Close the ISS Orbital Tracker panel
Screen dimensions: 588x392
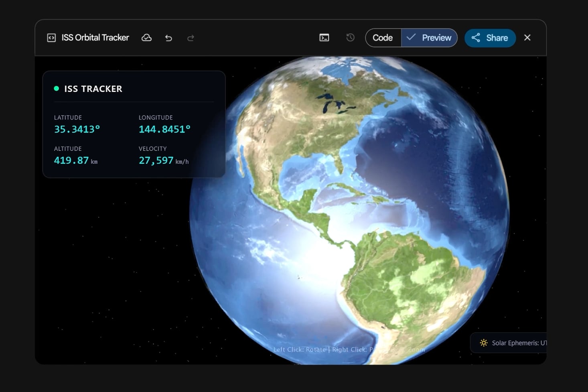coord(527,38)
